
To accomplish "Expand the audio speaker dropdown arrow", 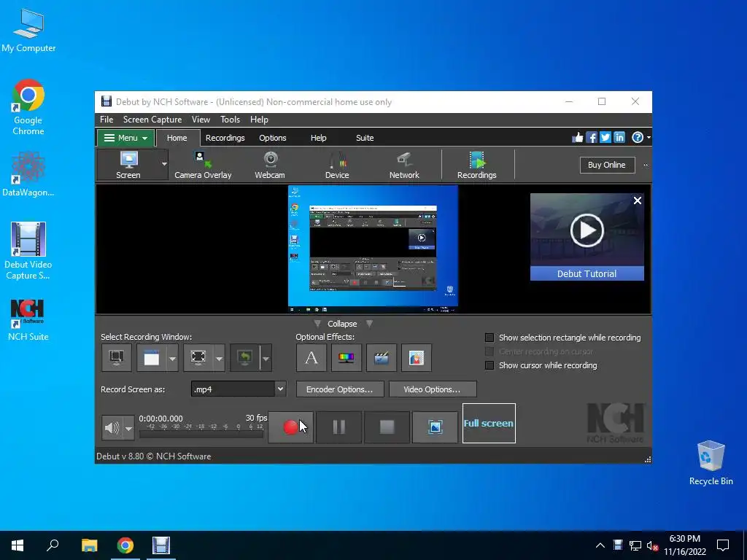I will pyautogui.click(x=128, y=428).
